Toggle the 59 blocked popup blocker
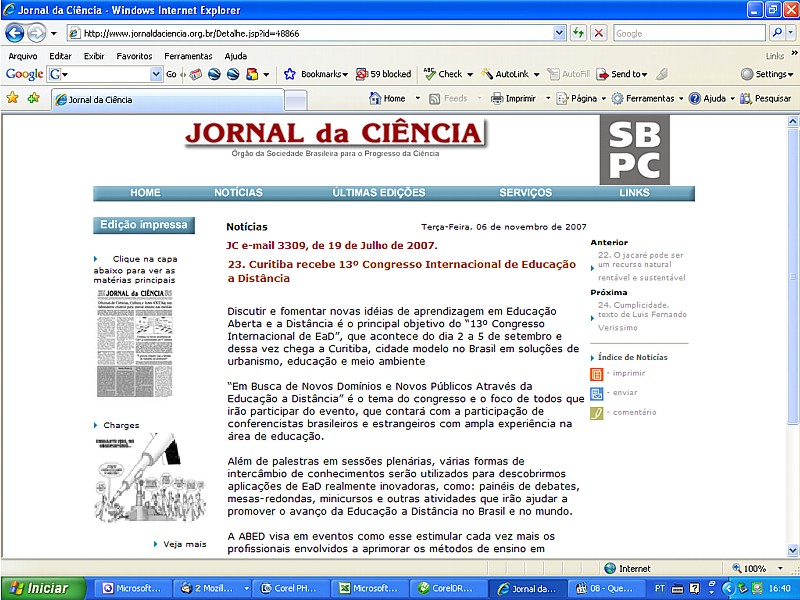Viewport: 800px width, 600px height. tap(383, 74)
